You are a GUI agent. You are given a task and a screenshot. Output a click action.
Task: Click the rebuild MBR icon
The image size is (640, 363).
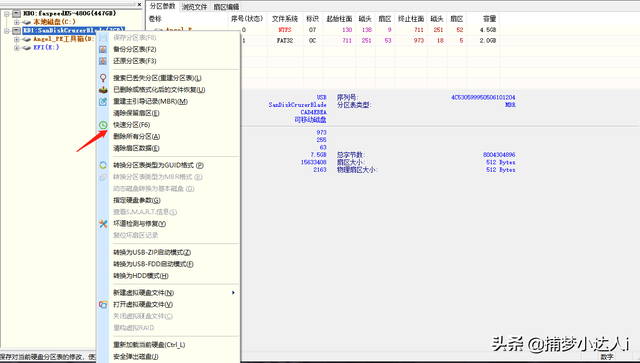tap(103, 101)
